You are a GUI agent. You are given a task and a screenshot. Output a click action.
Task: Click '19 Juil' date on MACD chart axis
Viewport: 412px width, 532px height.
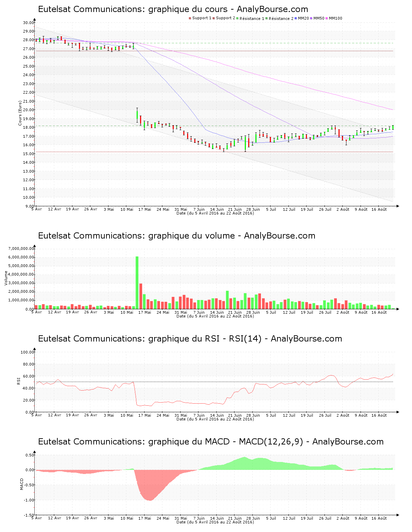click(307, 518)
